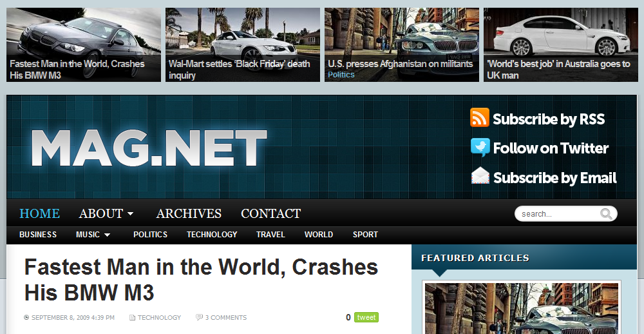The height and width of the screenshot is (334, 644).
Task: Open the Featured Articles car image
Action: pos(522,308)
